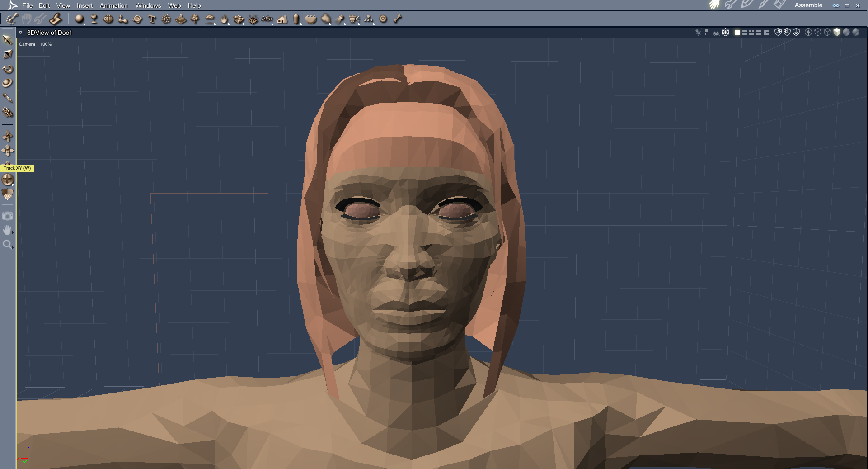The width and height of the screenshot is (868, 469).
Task: Insert an ocean with the water bowl icon
Action: coord(311,19)
